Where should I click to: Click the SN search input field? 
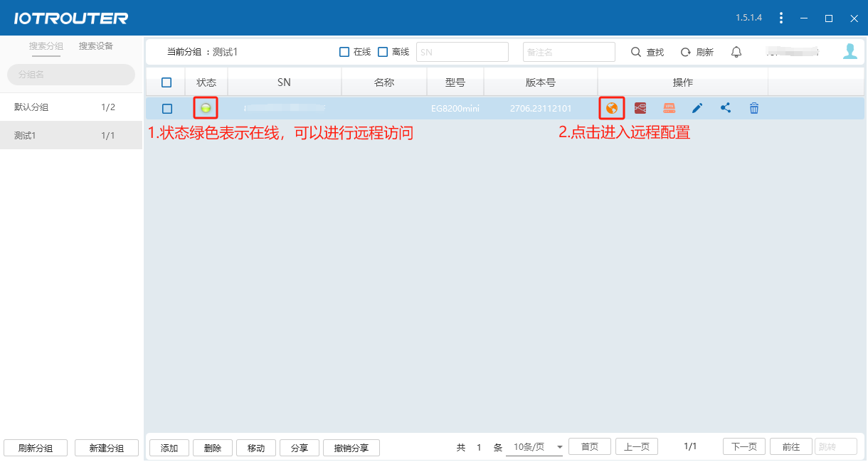point(462,51)
